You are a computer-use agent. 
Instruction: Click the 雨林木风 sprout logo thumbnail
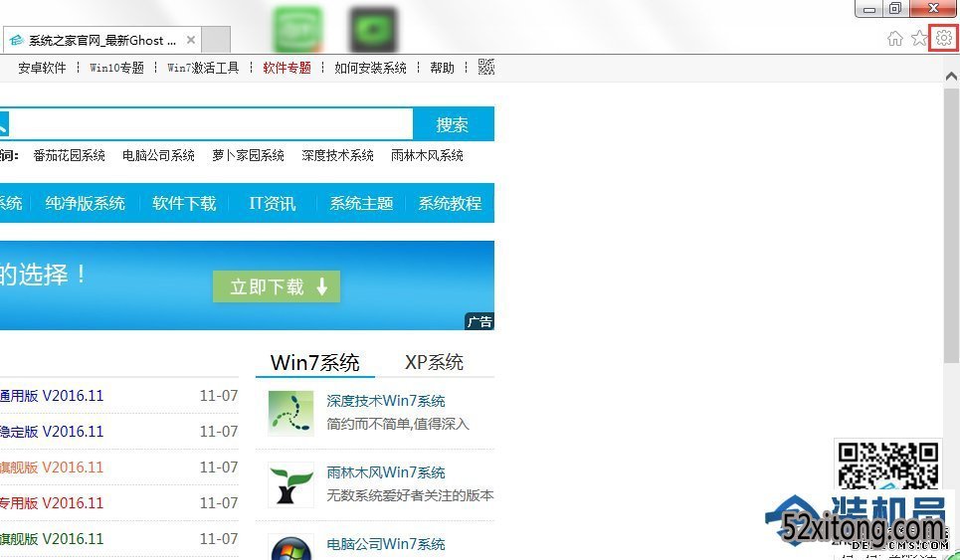click(290, 484)
